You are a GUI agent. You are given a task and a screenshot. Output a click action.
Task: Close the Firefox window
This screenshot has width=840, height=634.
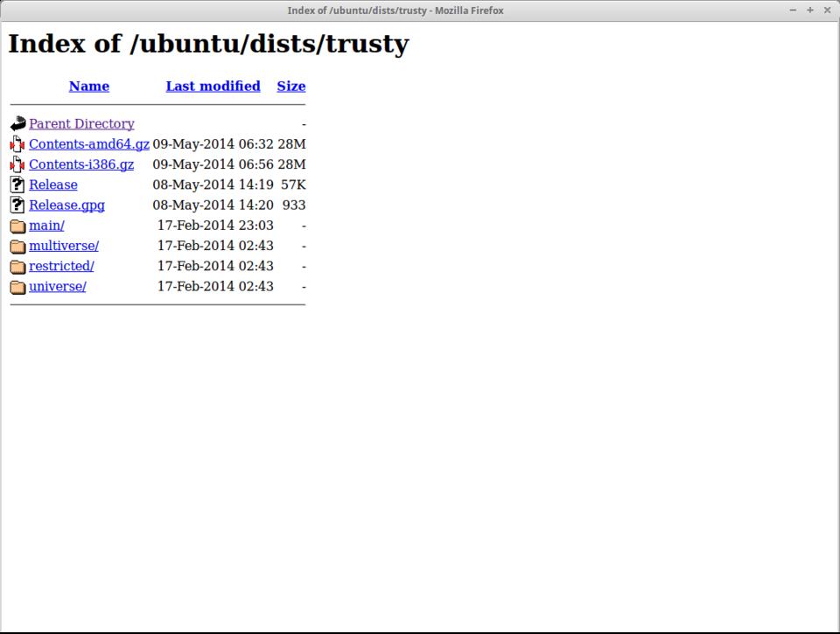pos(827,10)
